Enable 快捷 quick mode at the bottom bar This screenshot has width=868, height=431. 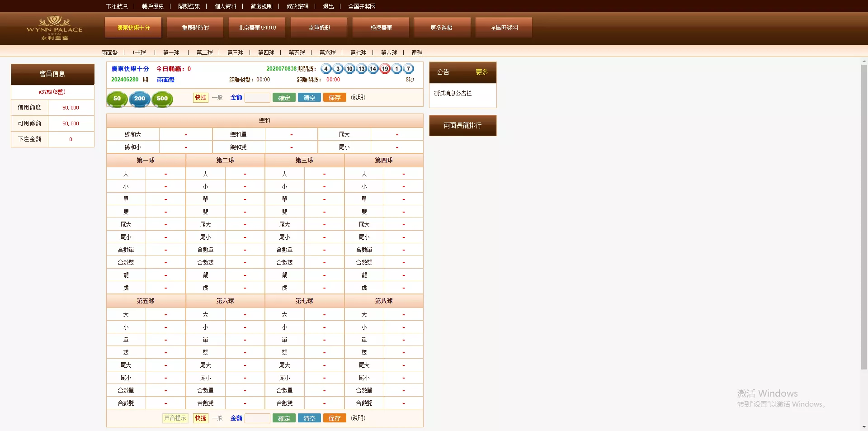coord(200,418)
